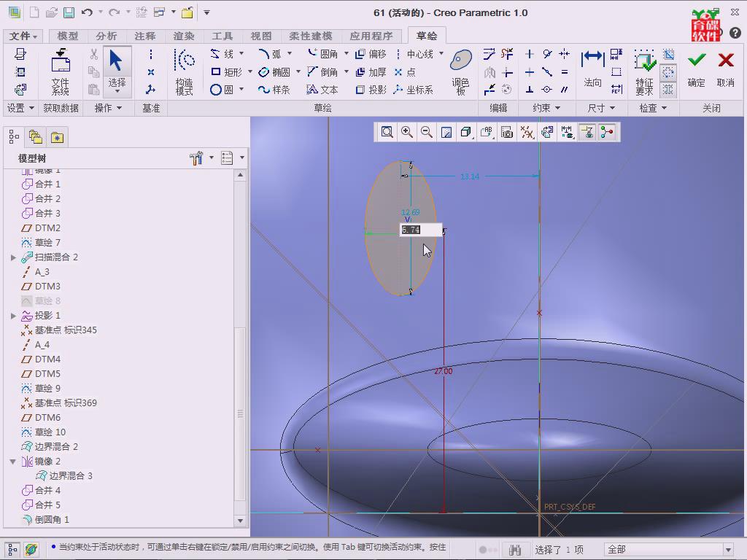Switch to the 应用程序 tab
This screenshot has width=747, height=560.
pos(371,36)
